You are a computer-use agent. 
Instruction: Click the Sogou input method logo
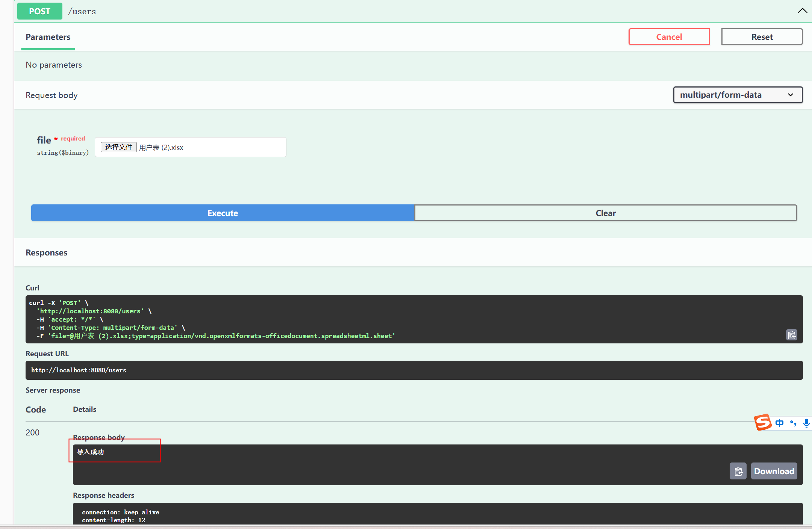763,423
